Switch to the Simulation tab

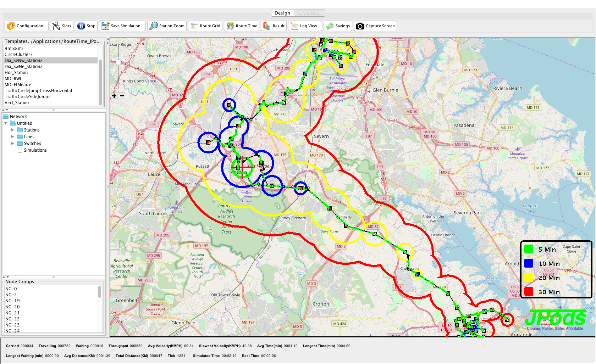click(310, 13)
